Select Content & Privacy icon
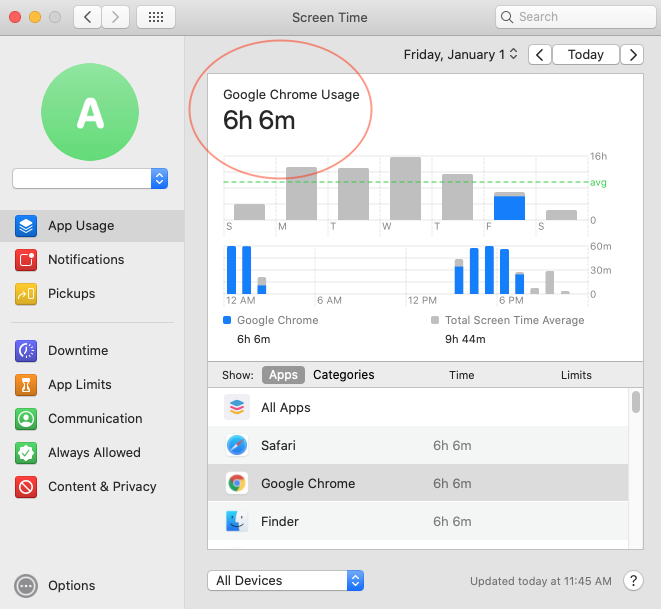This screenshot has height=609, width=661. pos(26,487)
